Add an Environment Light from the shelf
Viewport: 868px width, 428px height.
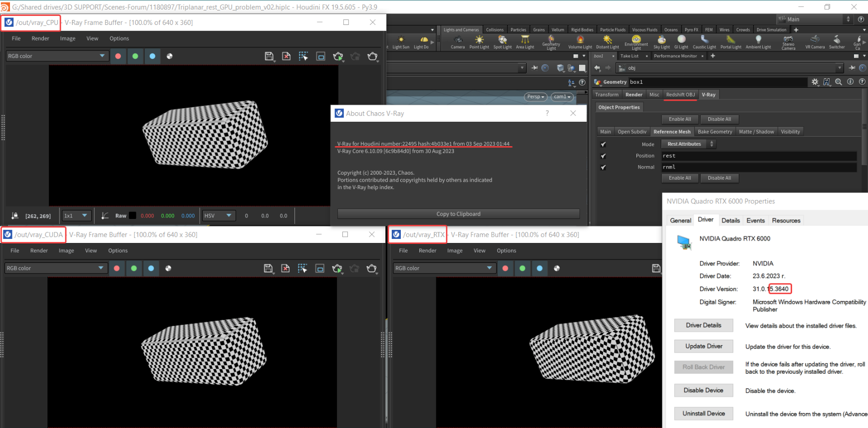coord(636,42)
